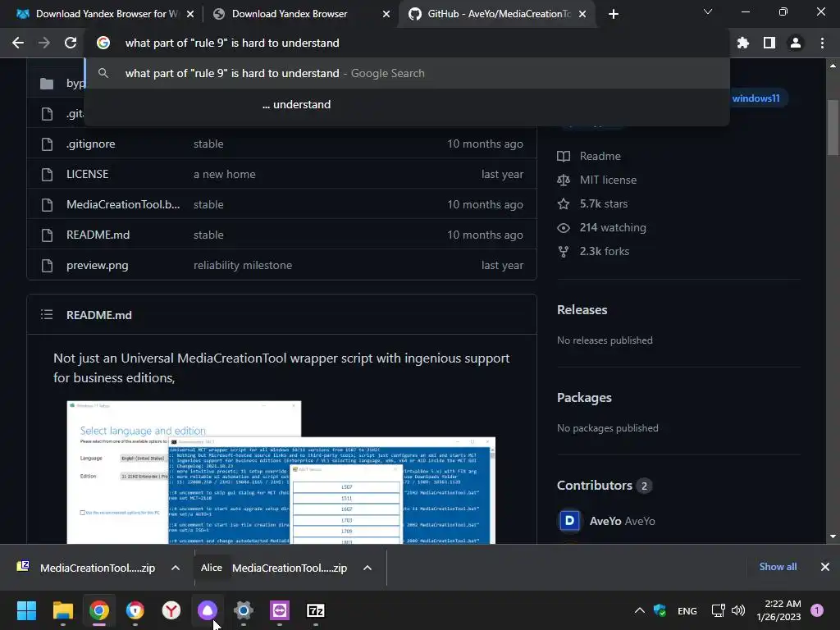The width and height of the screenshot is (840, 630).
Task: Go back with the browser back arrow
Action: [18, 43]
